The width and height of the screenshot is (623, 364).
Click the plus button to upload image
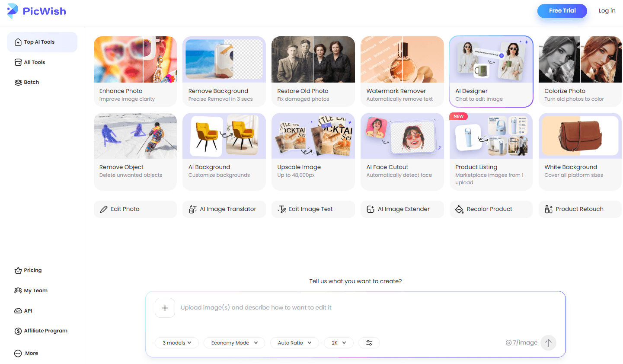tap(165, 308)
